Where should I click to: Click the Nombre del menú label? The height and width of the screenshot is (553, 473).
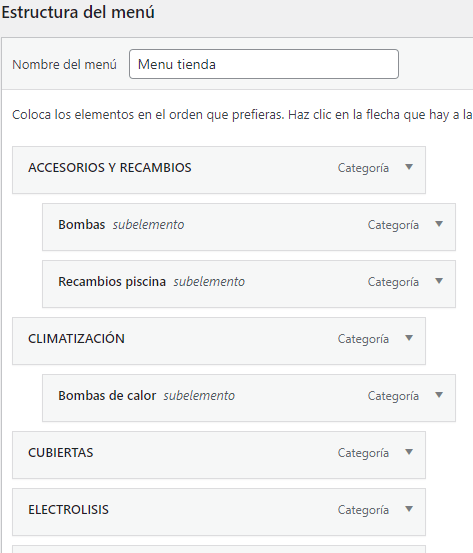[65, 65]
